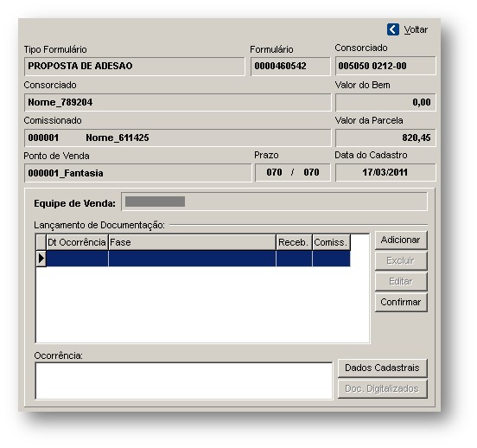This screenshot has height=448, width=477.
Task: Open Dados Cadastrais
Action: [x=383, y=368]
